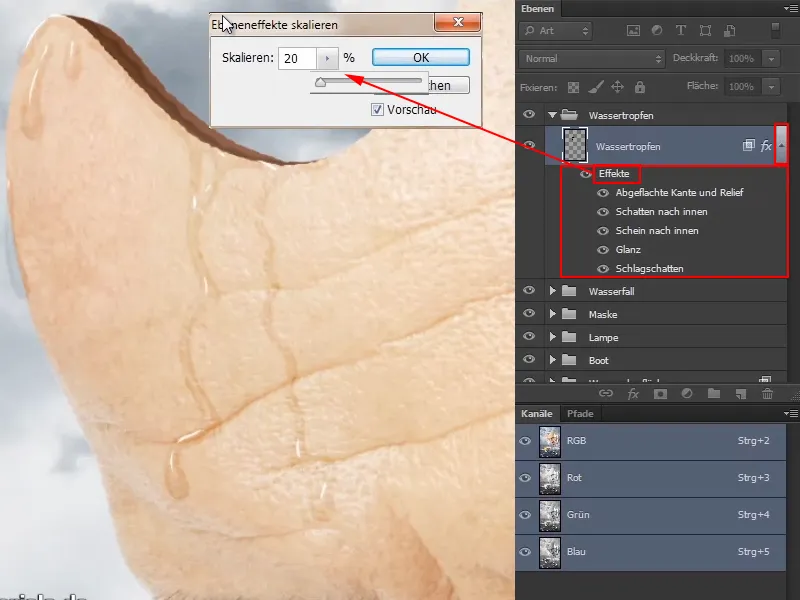Click the Skalieren value input field
Screen dimensions: 800x600
click(297, 58)
